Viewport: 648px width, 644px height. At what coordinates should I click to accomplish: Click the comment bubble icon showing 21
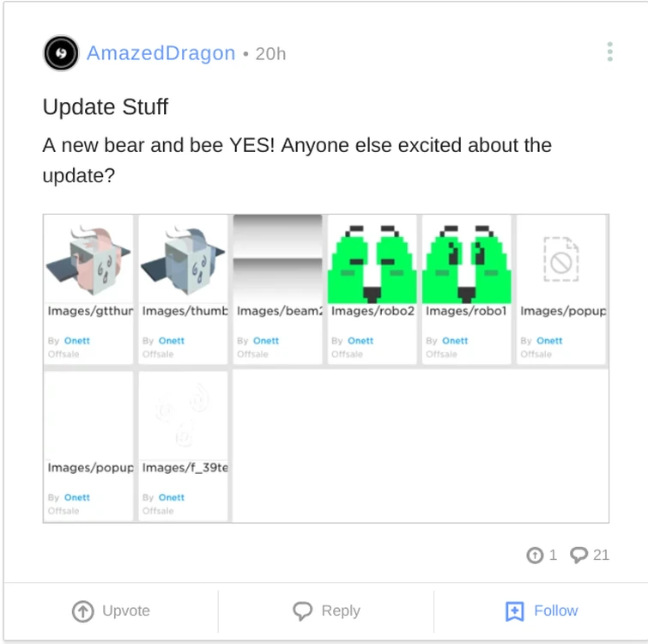pyautogui.click(x=578, y=555)
